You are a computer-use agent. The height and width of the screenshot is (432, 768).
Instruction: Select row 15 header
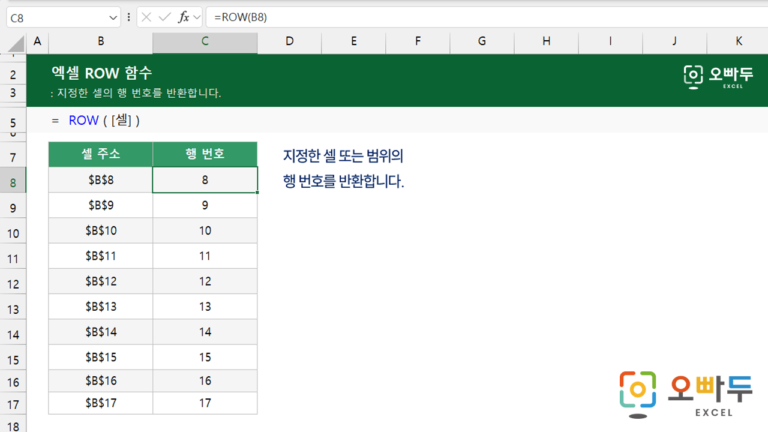click(13, 360)
